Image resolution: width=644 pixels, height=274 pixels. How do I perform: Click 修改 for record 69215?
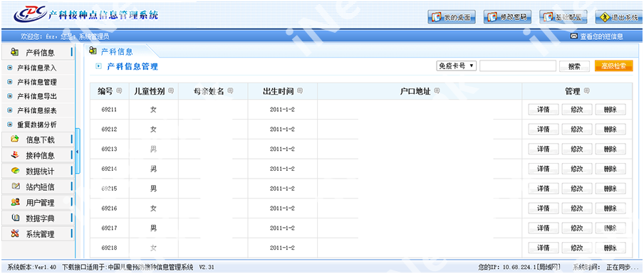pos(576,189)
